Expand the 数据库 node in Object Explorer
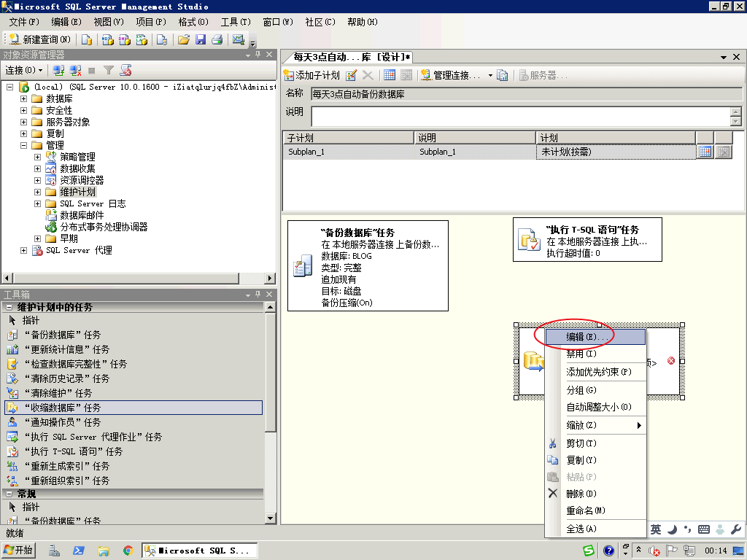The height and width of the screenshot is (560, 747). click(24, 98)
